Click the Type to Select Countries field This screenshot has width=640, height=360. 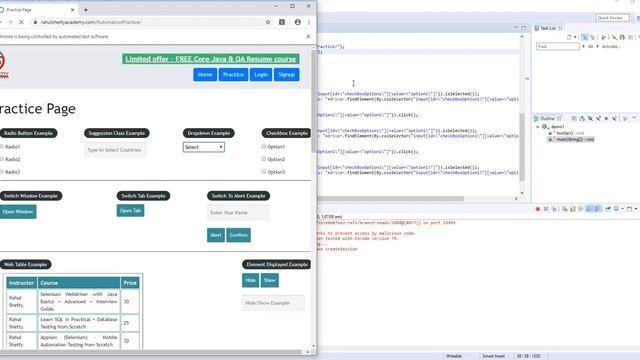pos(115,150)
